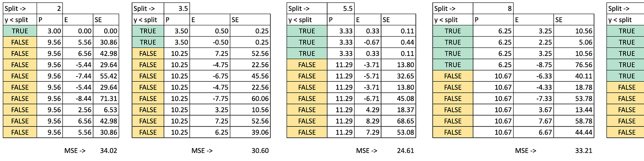Click the MSE value 33.21

click(x=583, y=151)
